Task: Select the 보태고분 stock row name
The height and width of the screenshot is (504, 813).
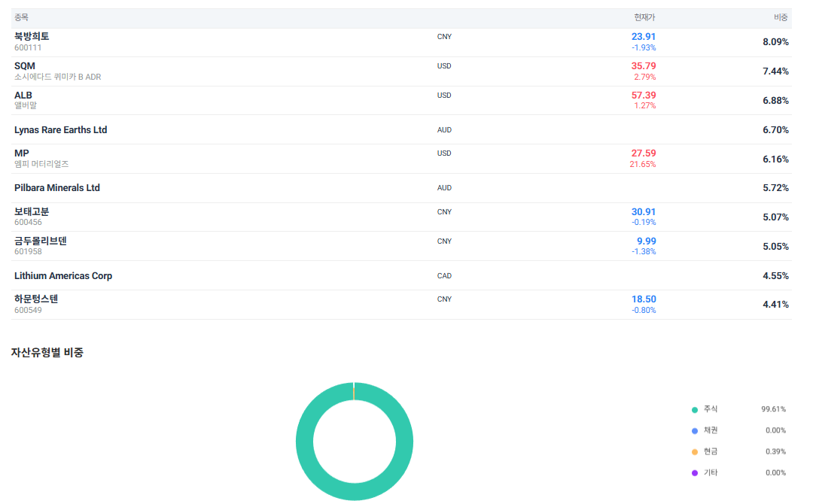Action: 32,211
